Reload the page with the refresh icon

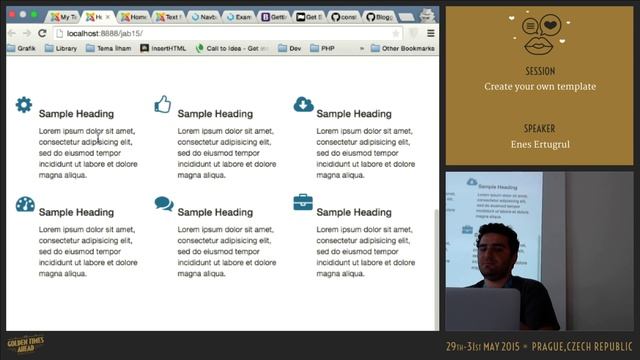click(x=42, y=33)
